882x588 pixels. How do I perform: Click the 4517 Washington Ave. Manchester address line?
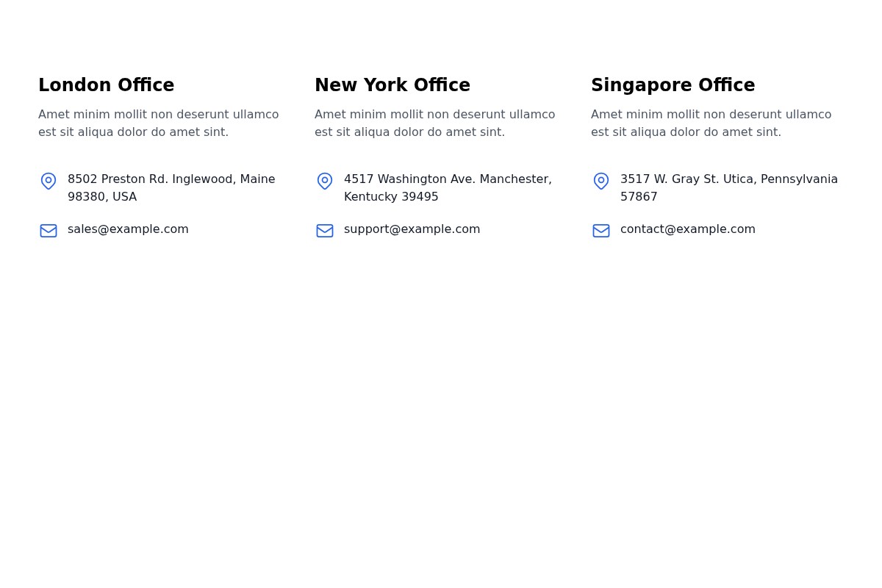point(448,180)
